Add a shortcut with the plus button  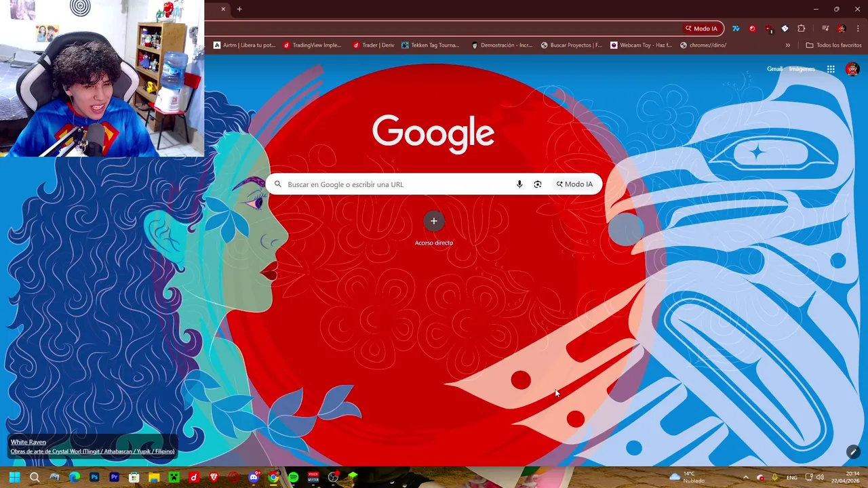pos(434,221)
